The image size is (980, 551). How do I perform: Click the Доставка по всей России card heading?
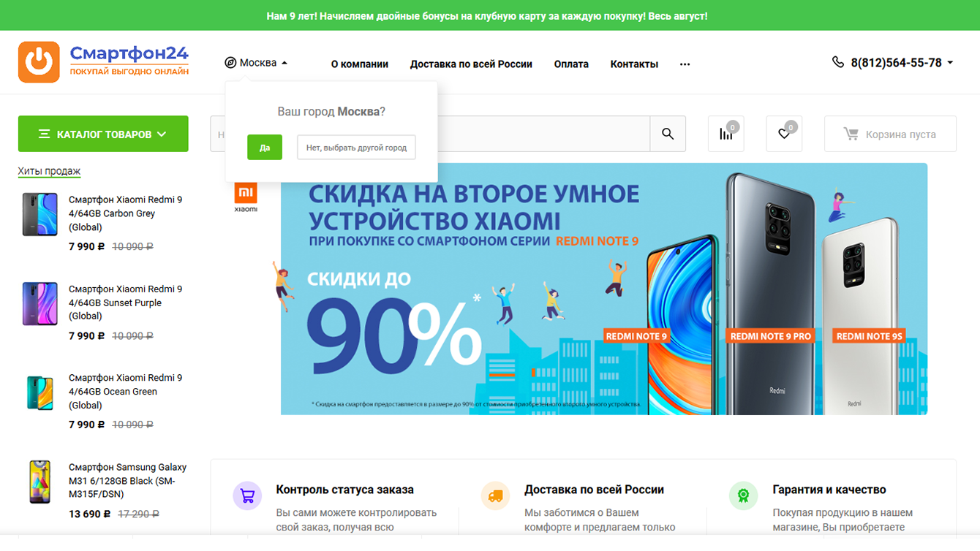click(x=594, y=490)
